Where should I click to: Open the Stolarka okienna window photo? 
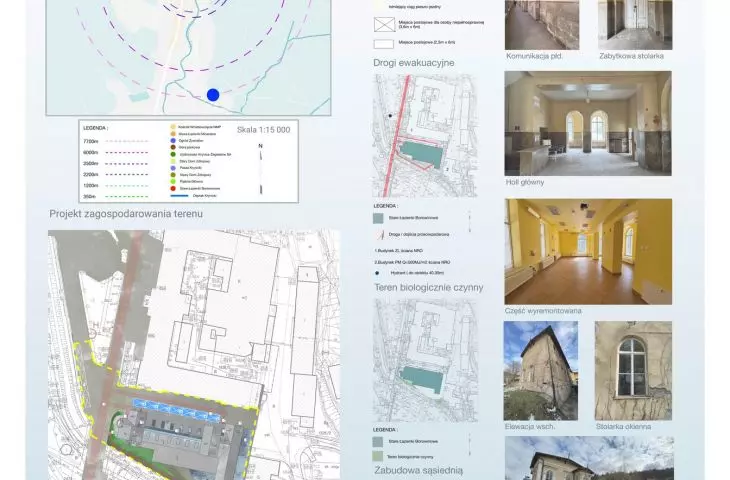tap(633, 371)
